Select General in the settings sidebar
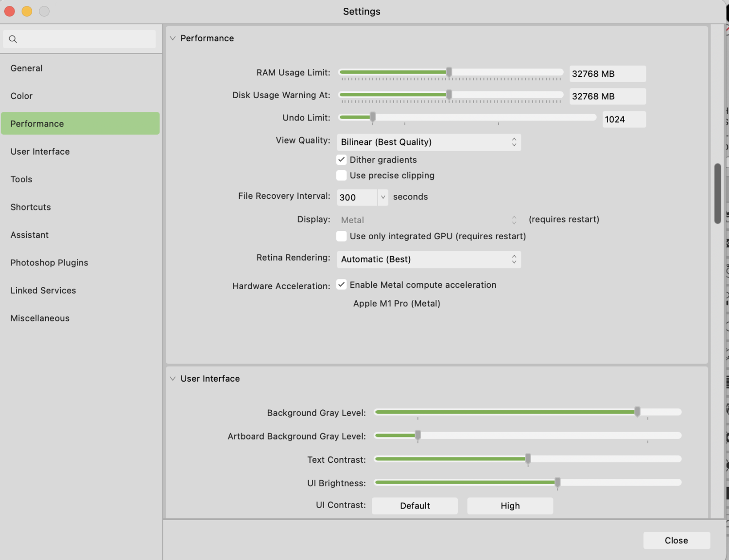This screenshot has width=729, height=560. [27, 69]
